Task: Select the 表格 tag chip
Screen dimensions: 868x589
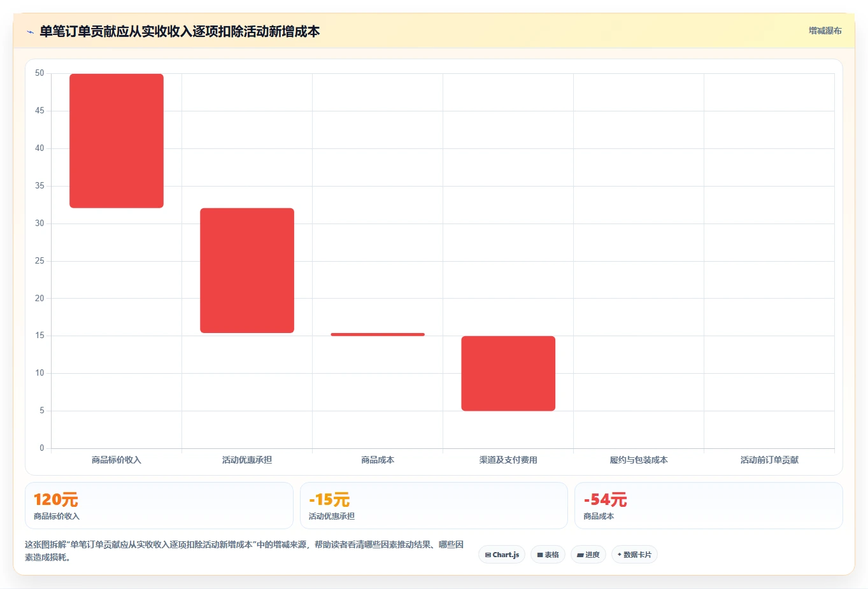Action: tap(548, 555)
